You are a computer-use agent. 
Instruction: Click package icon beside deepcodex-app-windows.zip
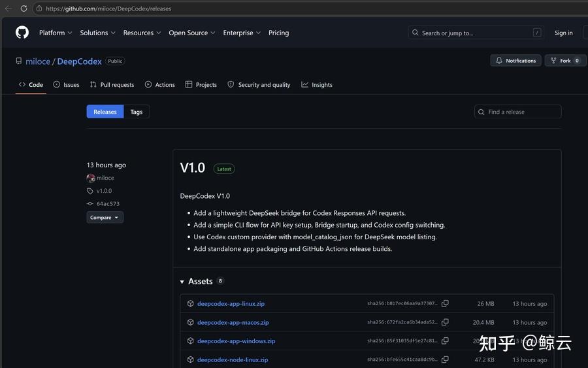[191, 341]
